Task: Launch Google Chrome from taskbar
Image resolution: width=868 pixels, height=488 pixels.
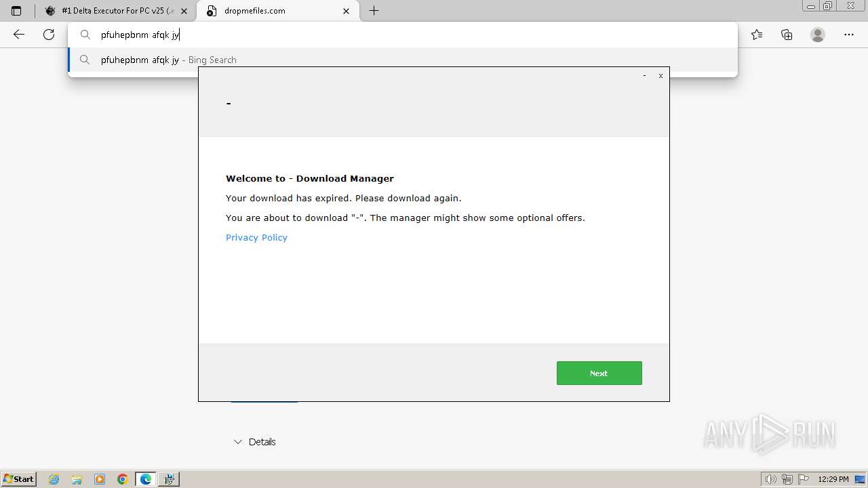Action: point(122,479)
